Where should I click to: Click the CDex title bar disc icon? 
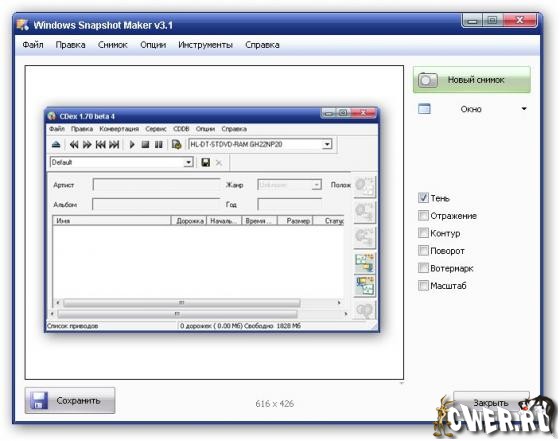[x=52, y=116]
